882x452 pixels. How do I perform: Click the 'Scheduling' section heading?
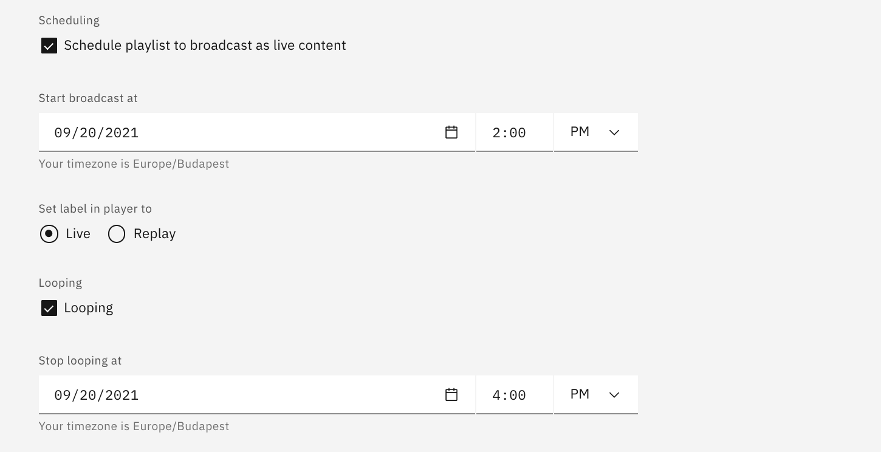[x=69, y=21]
